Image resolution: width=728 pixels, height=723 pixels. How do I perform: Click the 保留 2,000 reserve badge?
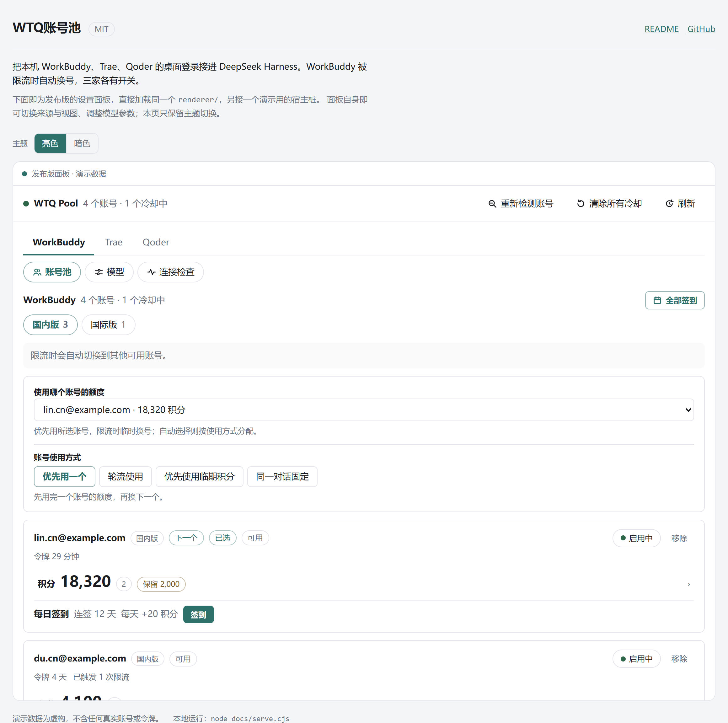[x=161, y=584]
